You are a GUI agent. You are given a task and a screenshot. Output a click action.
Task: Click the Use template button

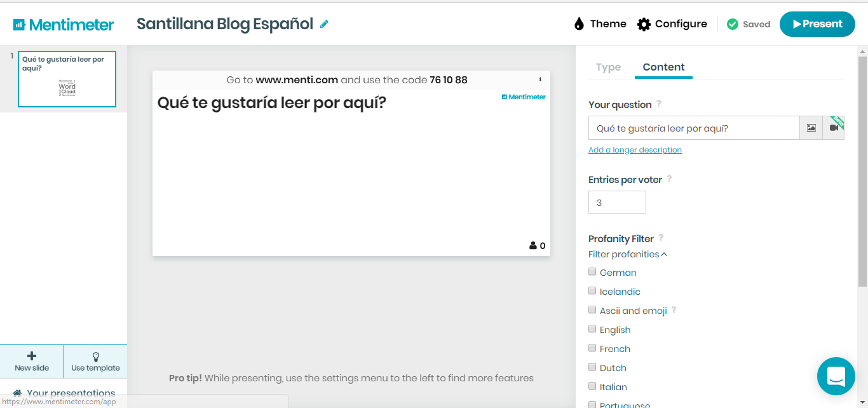coord(95,361)
